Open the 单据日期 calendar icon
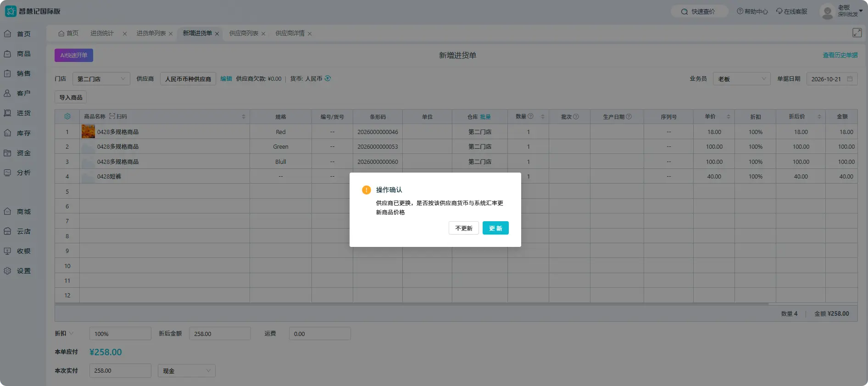Screen dimensions: 868x386 pos(850,79)
